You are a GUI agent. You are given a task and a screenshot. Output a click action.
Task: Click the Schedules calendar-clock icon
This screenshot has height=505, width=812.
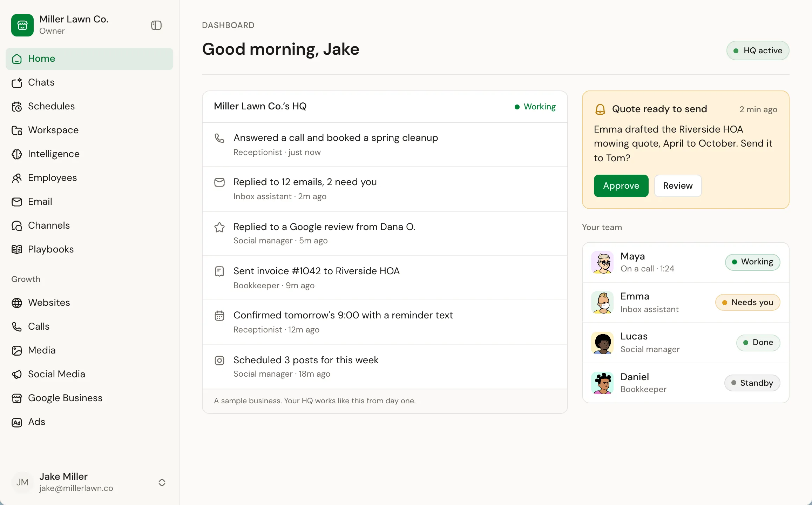click(17, 106)
